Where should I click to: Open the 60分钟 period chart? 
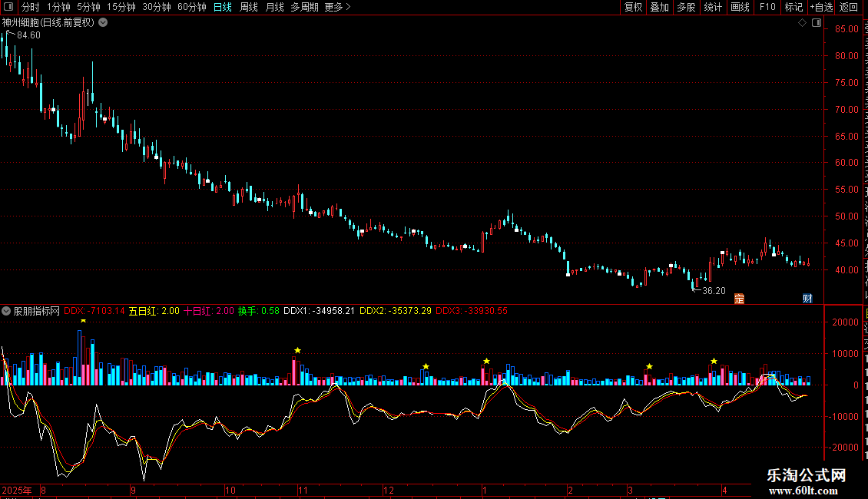[192, 7]
